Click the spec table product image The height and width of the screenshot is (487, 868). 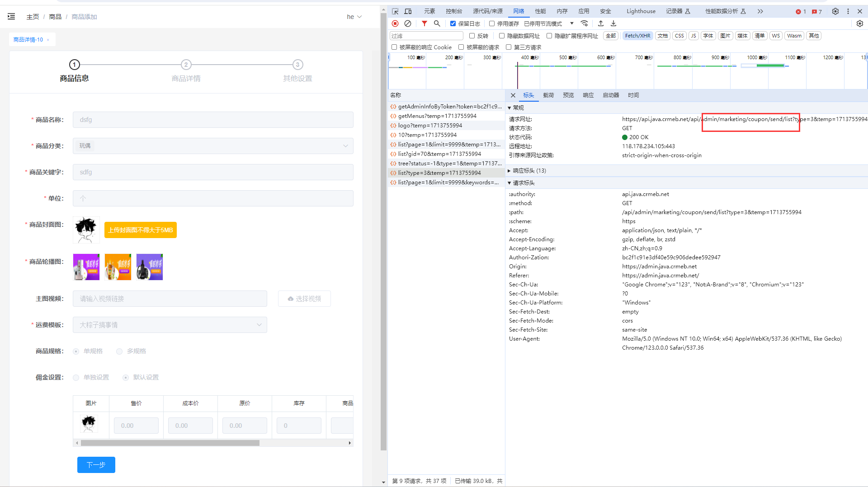89,424
